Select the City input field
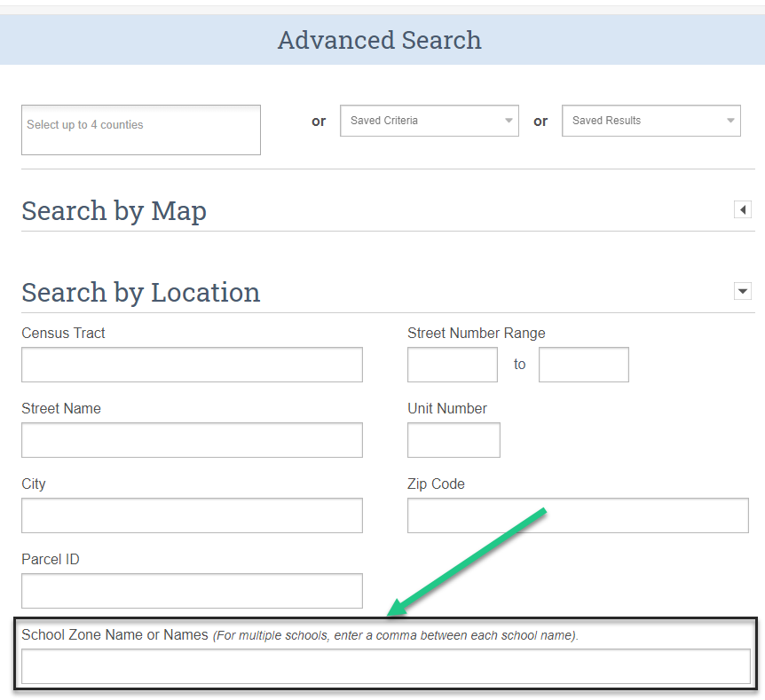 point(192,515)
